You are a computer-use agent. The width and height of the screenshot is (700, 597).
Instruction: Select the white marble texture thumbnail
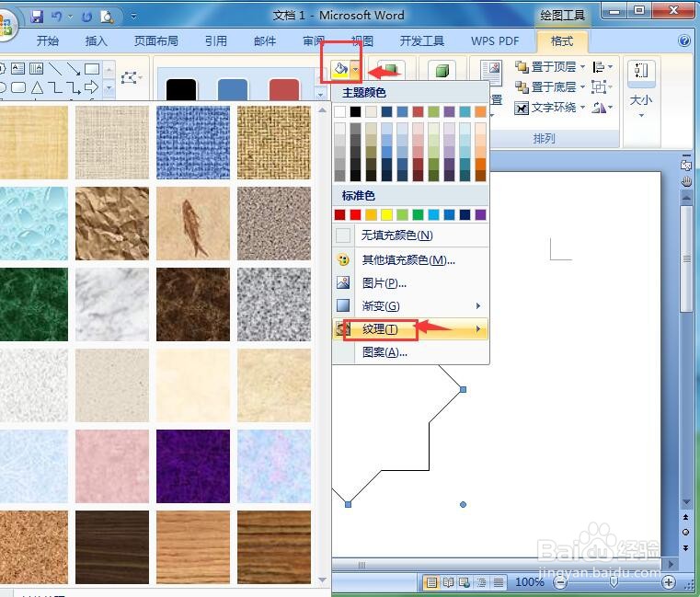pos(112,304)
